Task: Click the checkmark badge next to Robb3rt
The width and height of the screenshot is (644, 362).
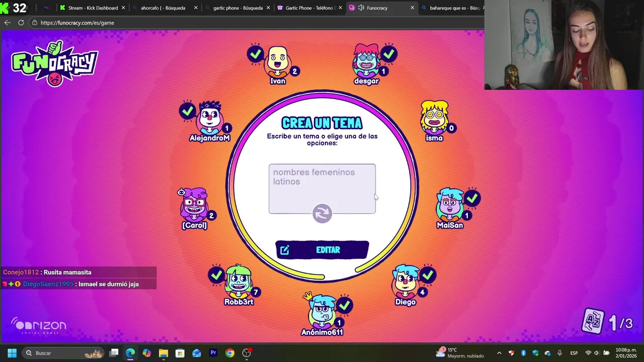Action: tap(216, 275)
